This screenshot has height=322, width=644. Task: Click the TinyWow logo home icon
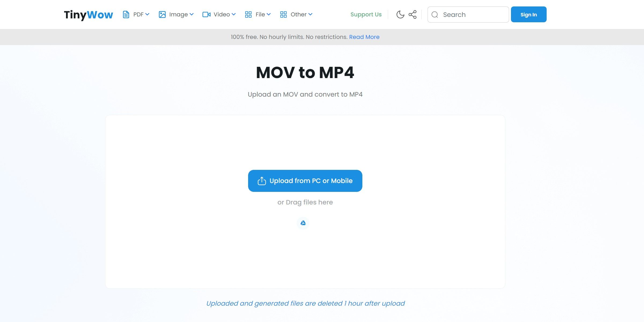88,14
